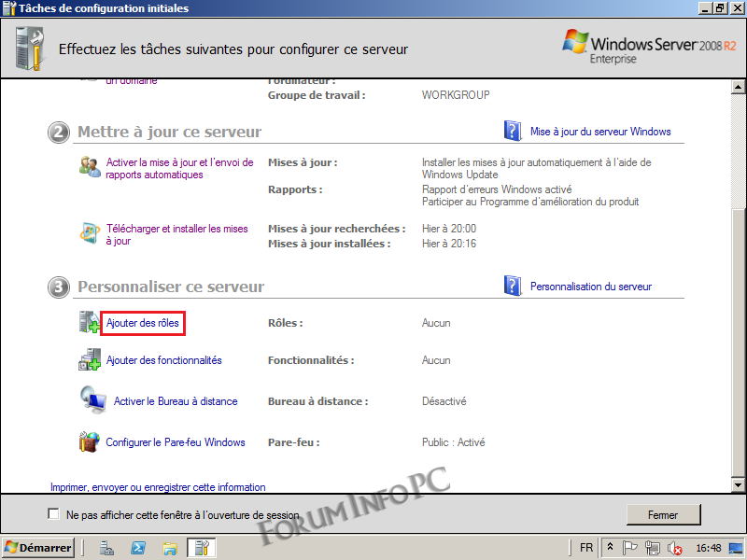Open Activer la mise à jour automatique link
The width and height of the screenshot is (747, 560).
pos(179,168)
